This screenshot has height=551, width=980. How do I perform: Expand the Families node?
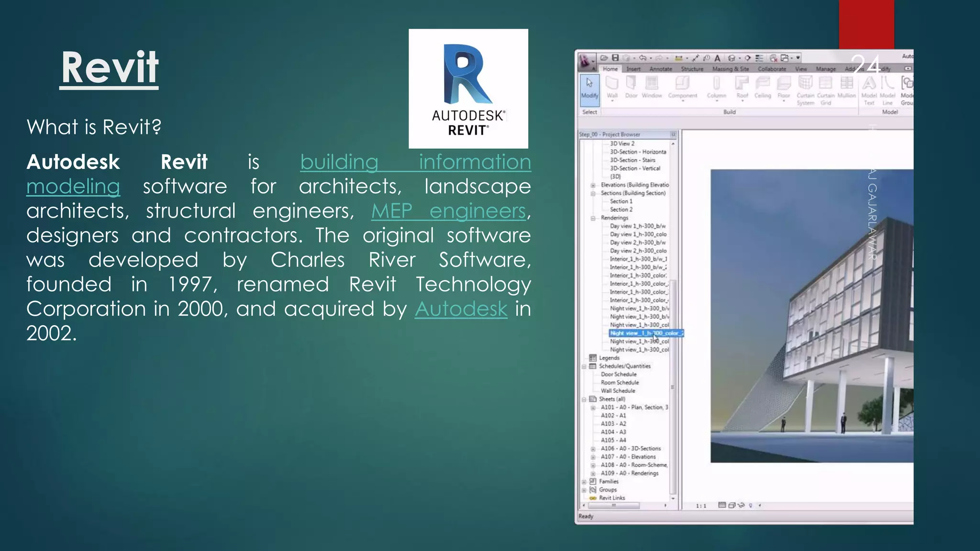tap(584, 482)
